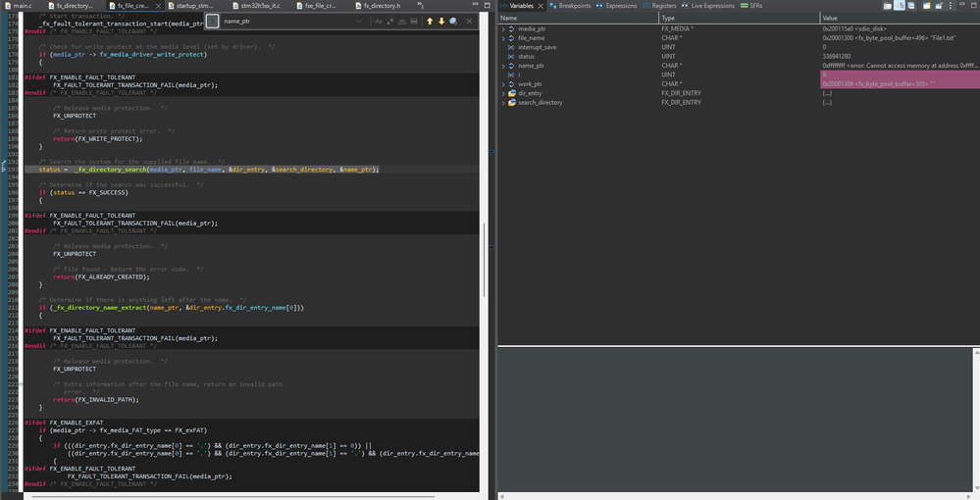The width and height of the screenshot is (980, 500).
Task: Click the Type column header
Action: [740, 18]
